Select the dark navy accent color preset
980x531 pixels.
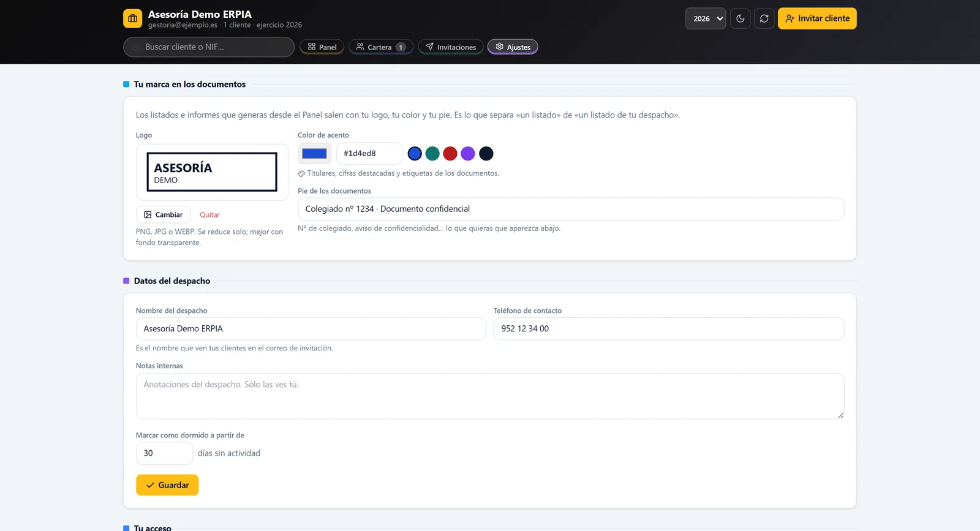(486, 154)
